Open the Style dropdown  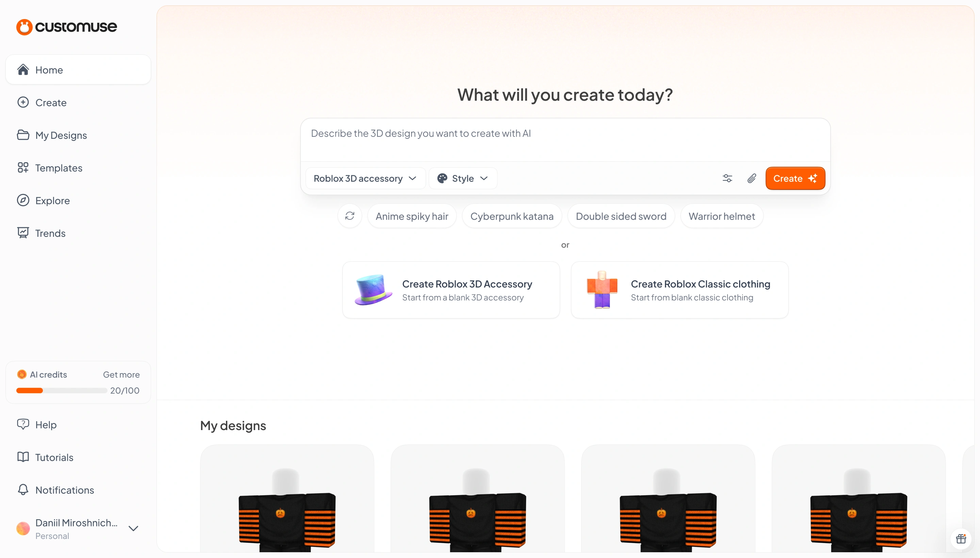coord(462,178)
